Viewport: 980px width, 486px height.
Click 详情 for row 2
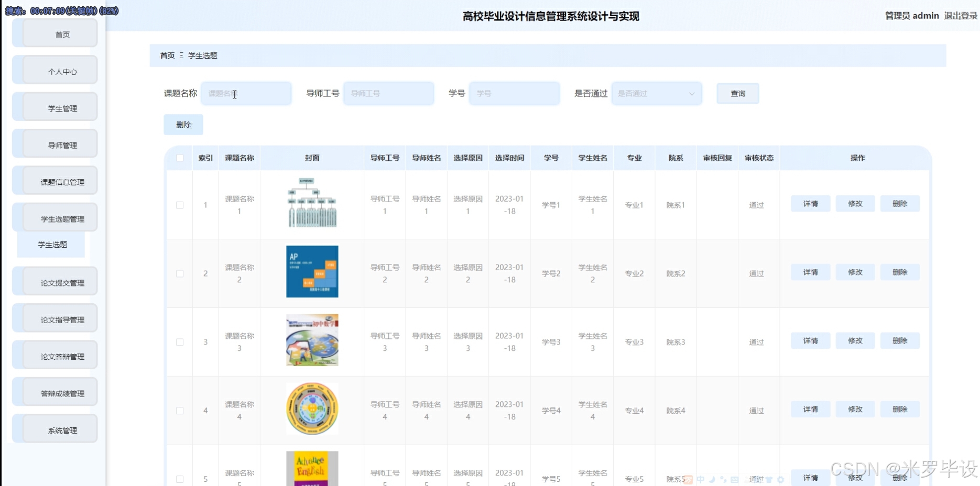pos(811,272)
